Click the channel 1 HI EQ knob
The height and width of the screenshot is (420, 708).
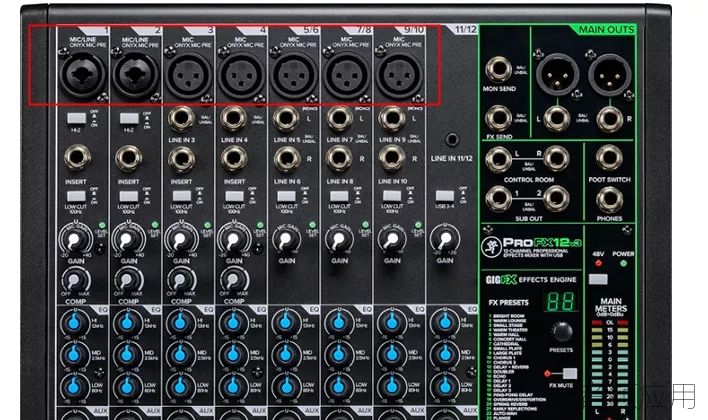click(74, 322)
